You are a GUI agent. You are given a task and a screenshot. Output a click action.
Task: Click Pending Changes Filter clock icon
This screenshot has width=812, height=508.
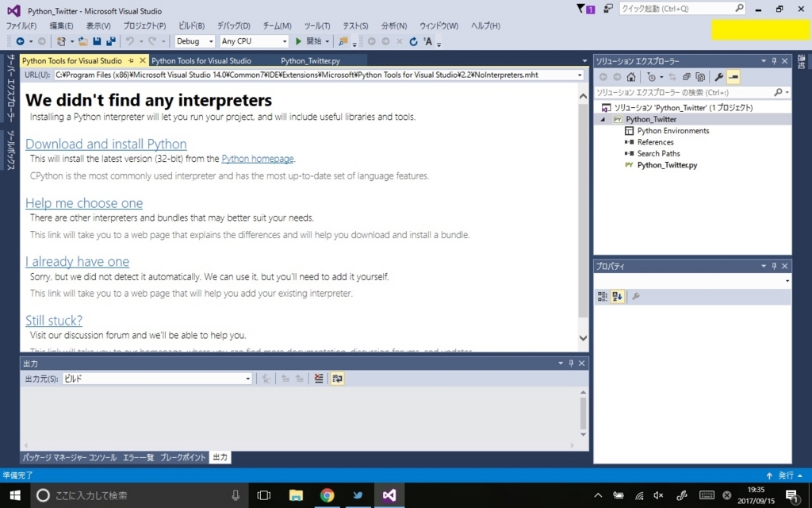coord(652,77)
